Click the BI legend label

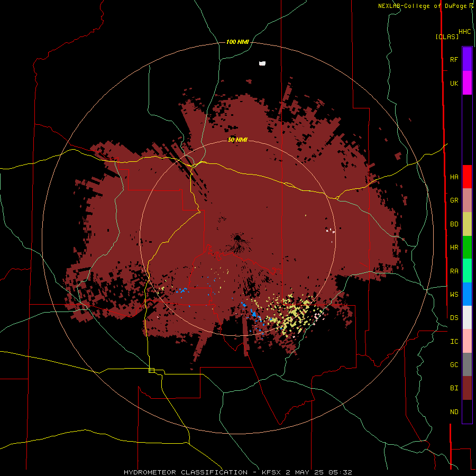[454, 388]
